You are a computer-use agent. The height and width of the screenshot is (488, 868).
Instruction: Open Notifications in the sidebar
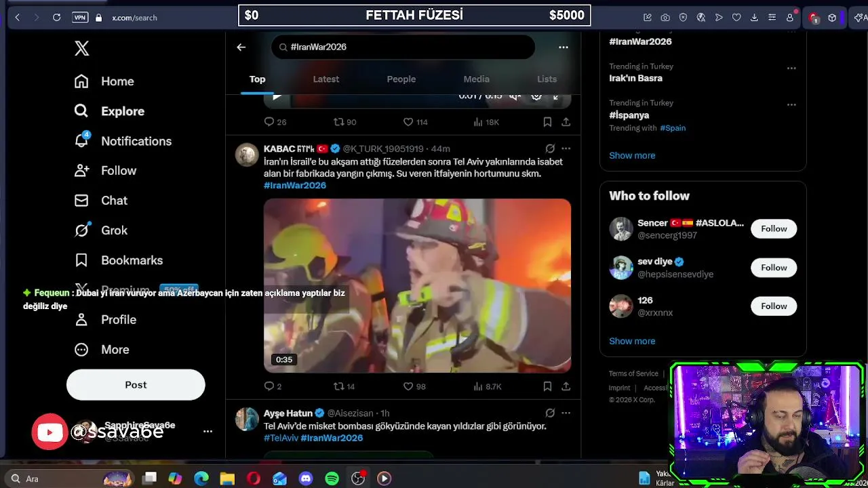click(123, 141)
